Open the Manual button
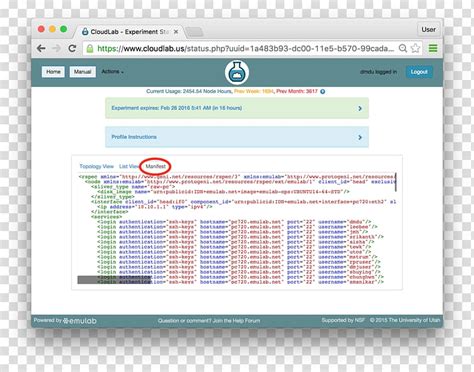 click(83, 72)
